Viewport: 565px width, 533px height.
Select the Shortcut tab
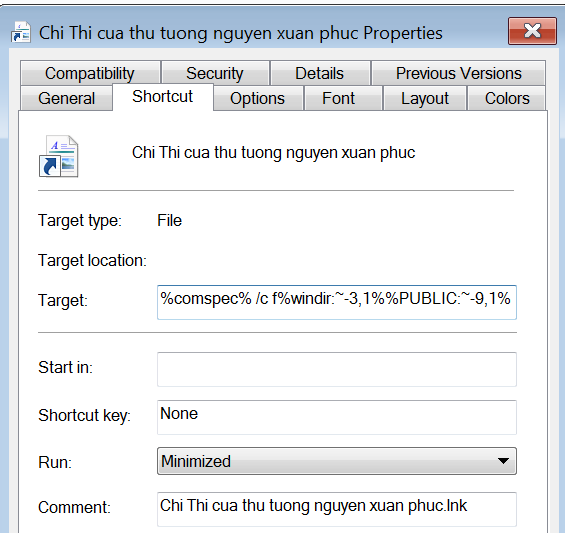coord(163,97)
